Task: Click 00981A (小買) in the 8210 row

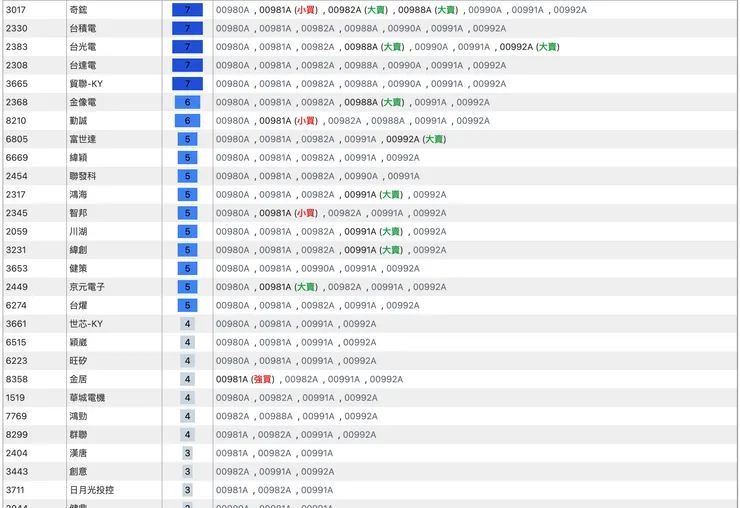Action: coord(288,120)
